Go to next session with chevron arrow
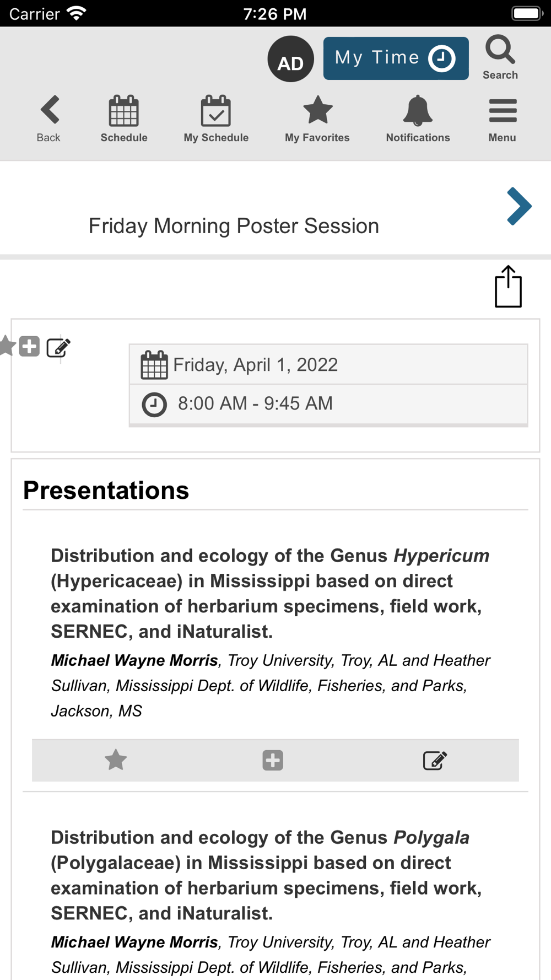 [519, 206]
